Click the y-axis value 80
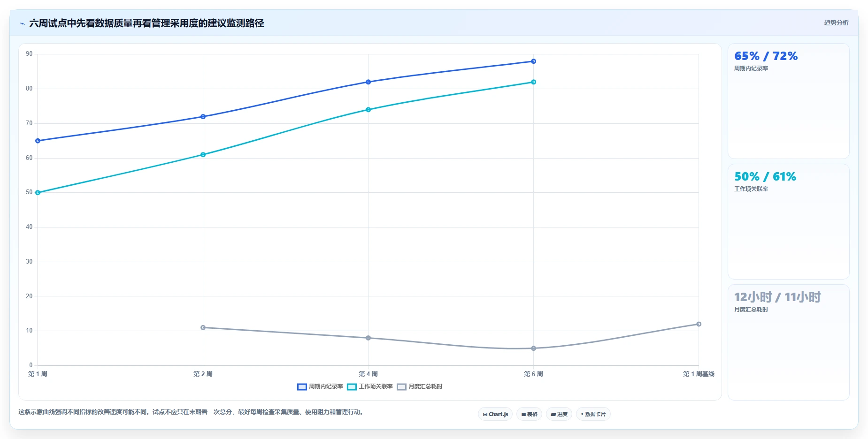Image resolution: width=868 pixels, height=439 pixels. 29,89
